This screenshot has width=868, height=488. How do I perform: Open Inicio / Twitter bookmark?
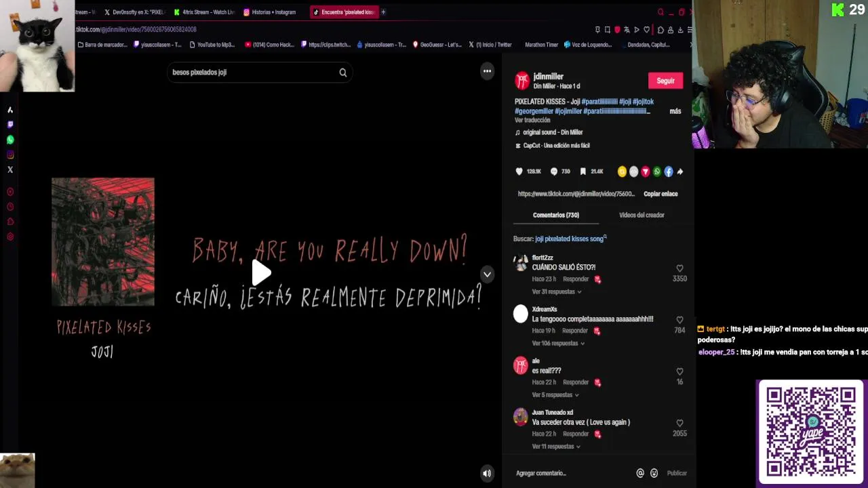coord(490,45)
